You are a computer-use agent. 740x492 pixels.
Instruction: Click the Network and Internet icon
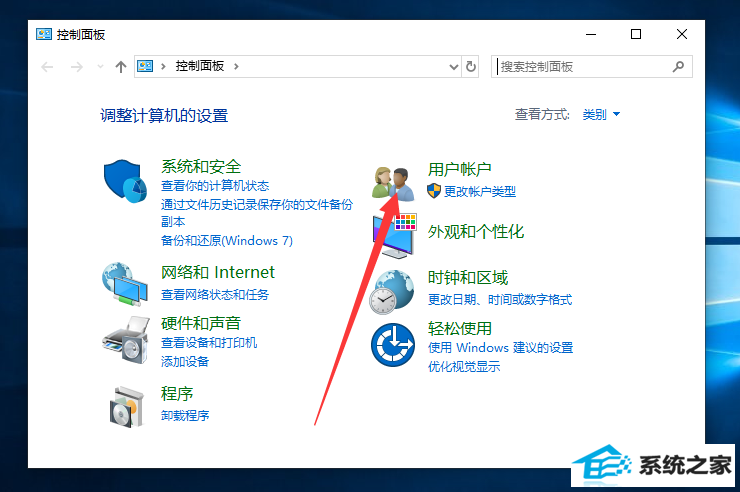[125, 284]
